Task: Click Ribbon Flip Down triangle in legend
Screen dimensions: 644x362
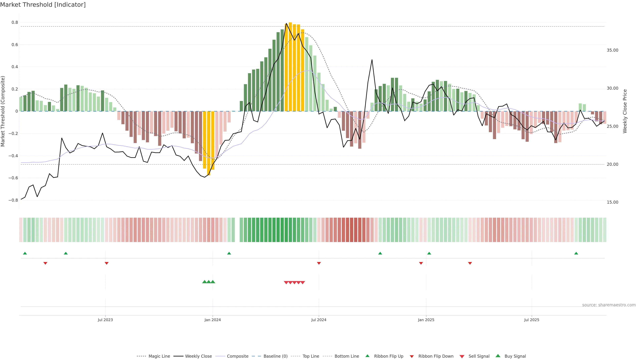Action: click(412, 356)
